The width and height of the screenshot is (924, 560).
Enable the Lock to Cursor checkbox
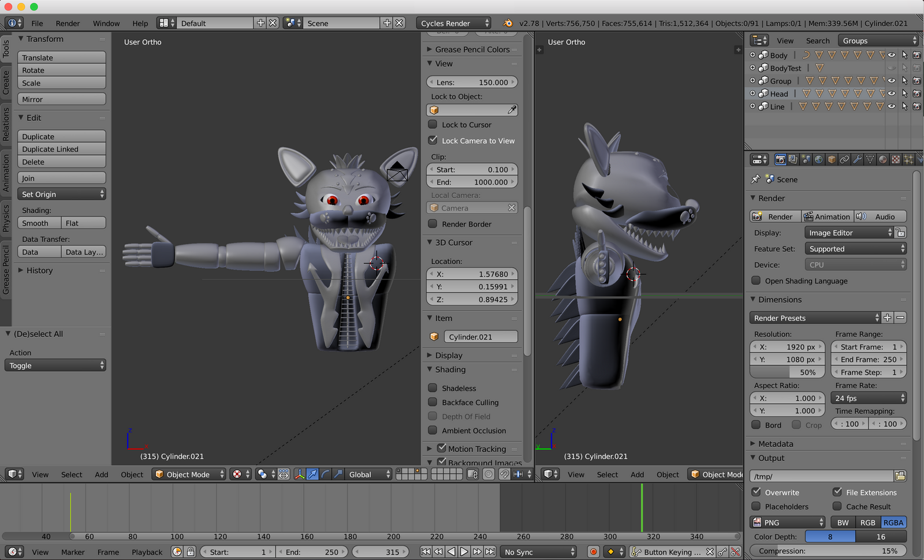(x=433, y=124)
